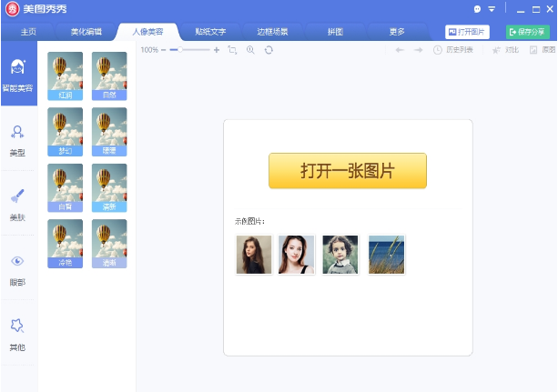Click the crop tool icon
This screenshot has height=392, width=558.
(232, 50)
